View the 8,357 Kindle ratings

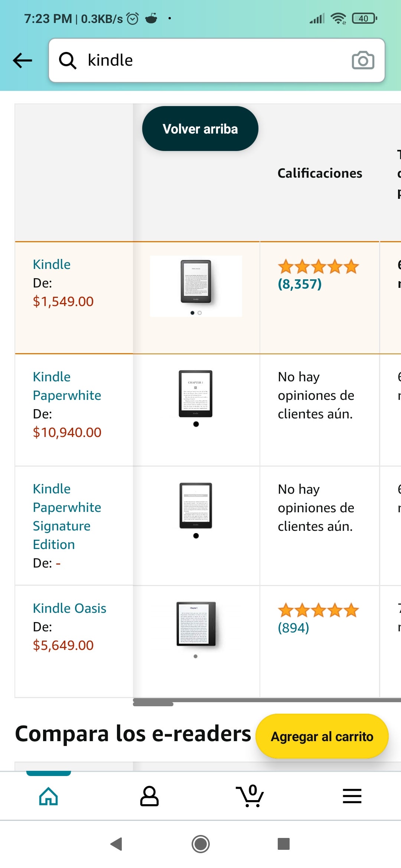(300, 284)
